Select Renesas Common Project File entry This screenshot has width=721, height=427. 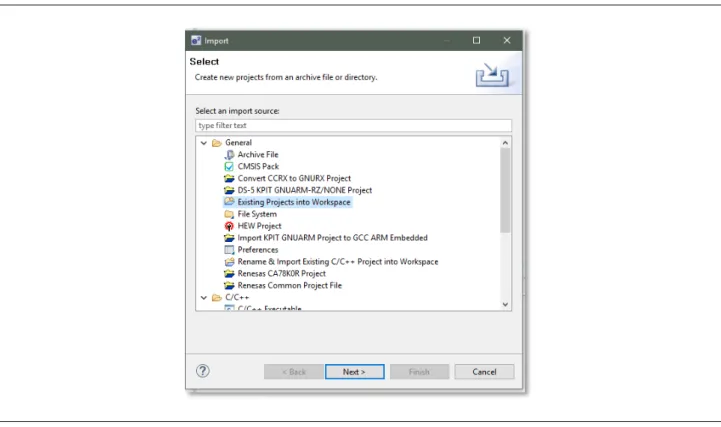click(290, 285)
